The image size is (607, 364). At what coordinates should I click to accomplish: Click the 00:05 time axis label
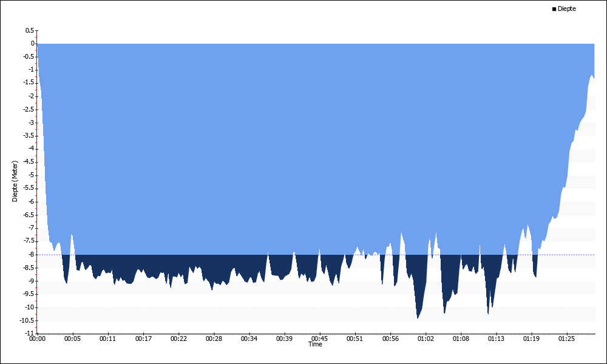[72, 339]
